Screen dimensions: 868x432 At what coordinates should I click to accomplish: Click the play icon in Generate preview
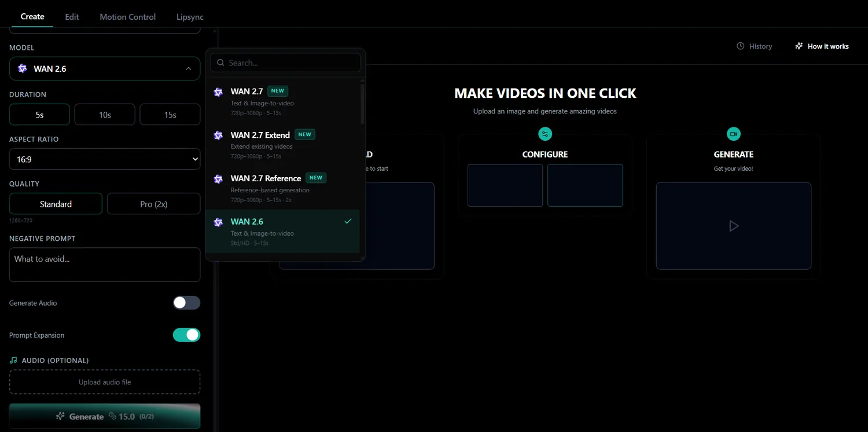[x=734, y=226]
